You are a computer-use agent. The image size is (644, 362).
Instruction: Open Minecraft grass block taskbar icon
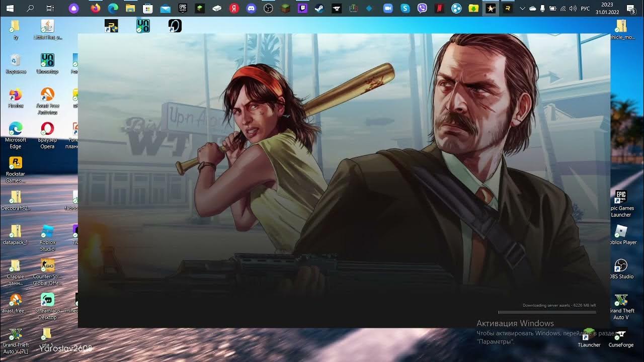(x=285, y=8)
